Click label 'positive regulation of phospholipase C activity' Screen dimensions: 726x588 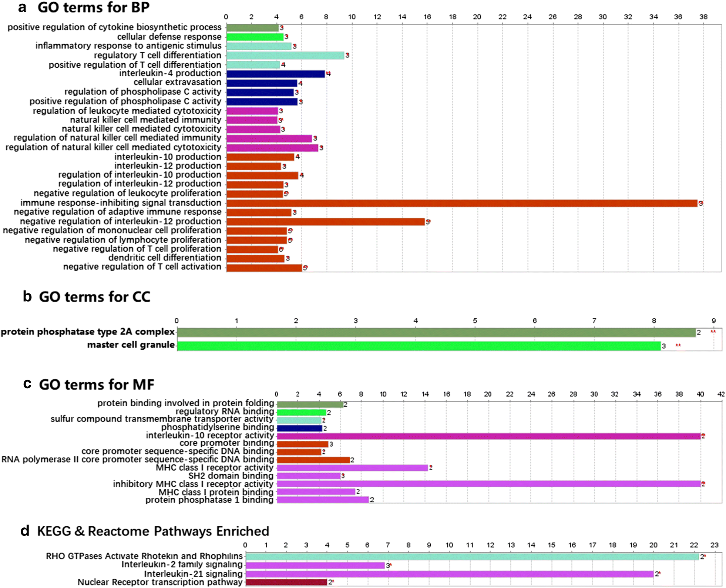pyautogui.click(x=125, y=101)
